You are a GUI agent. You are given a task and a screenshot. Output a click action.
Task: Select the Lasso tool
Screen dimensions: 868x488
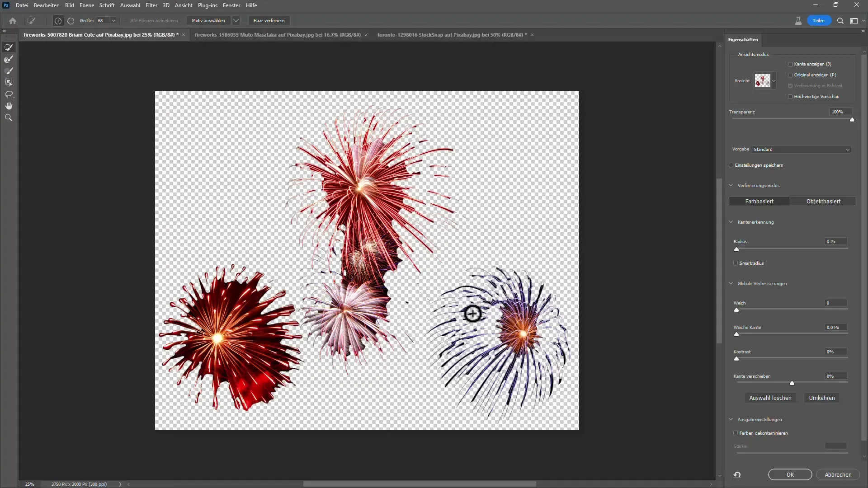(9, 94)
